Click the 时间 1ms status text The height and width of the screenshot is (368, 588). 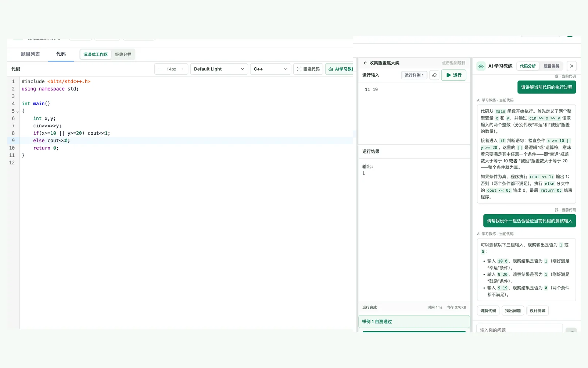435,307
